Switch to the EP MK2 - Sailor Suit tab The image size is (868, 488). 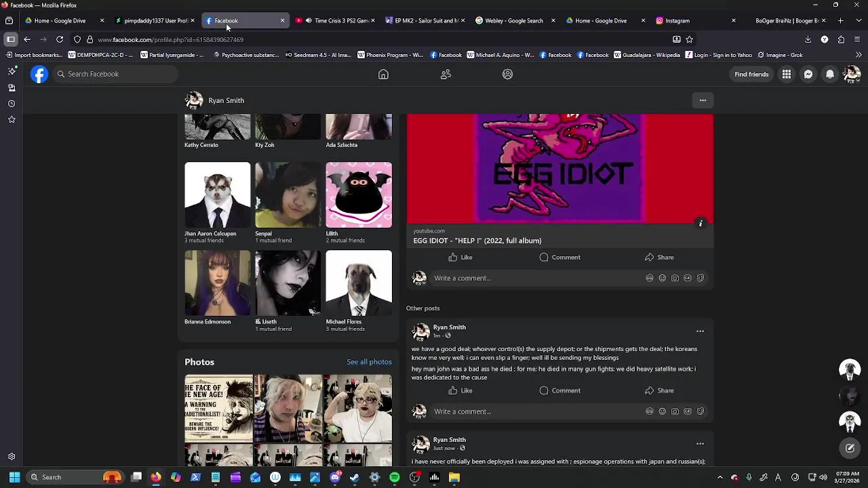(425, 21)
